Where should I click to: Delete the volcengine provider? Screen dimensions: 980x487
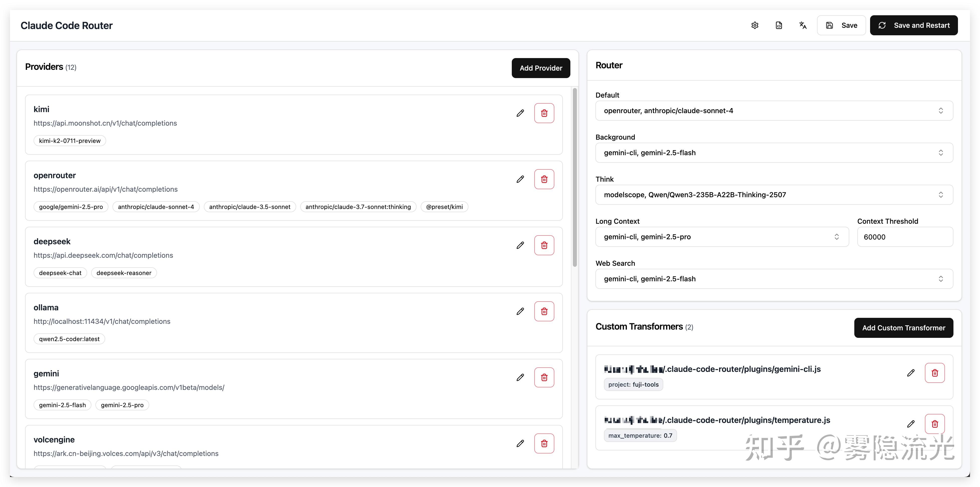pos(544,444)
